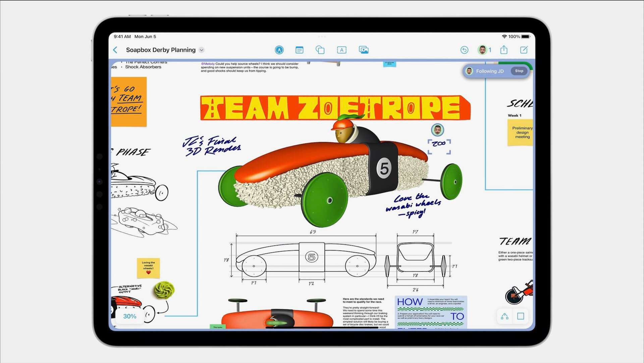Tap JD's avatar cursor on the canvas
The image size is (644, 363).
tap(437, 130)
